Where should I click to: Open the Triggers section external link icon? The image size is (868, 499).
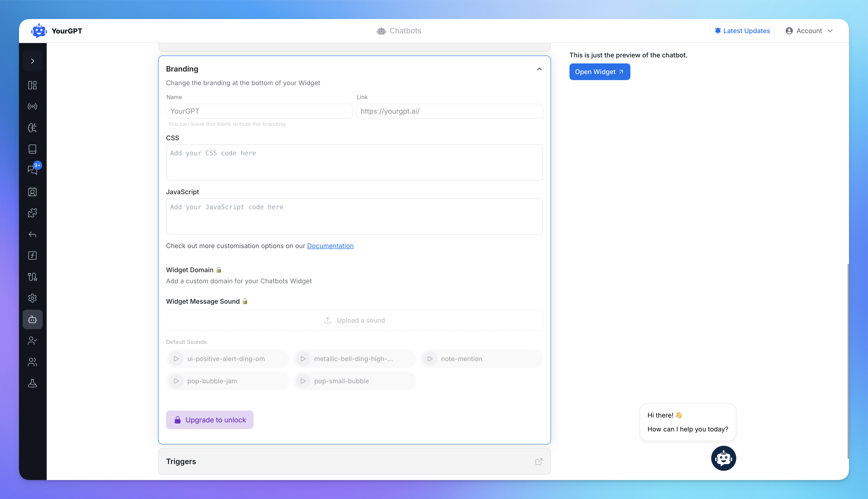pos(539,462)
